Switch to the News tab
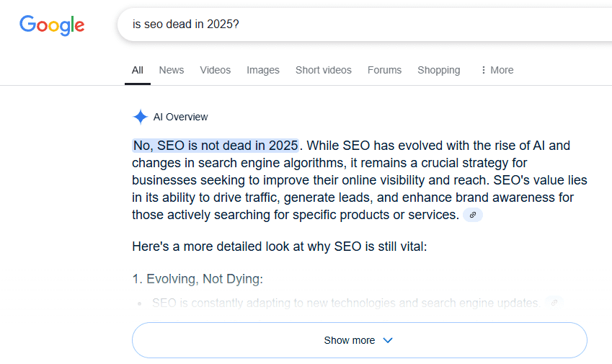612x364 pixels. coord(172,70)
